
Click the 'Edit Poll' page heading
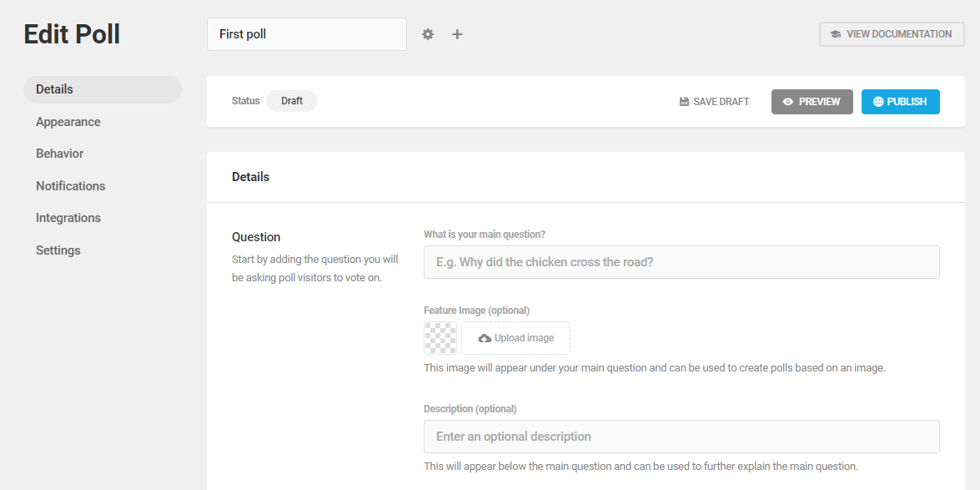tap(72, 34)
